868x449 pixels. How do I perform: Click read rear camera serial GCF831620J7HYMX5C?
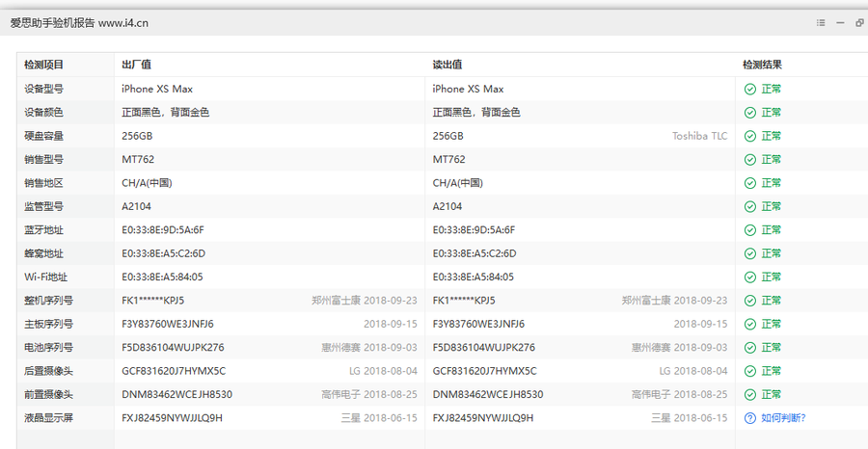pyautogui.click(x=484, y=371)
